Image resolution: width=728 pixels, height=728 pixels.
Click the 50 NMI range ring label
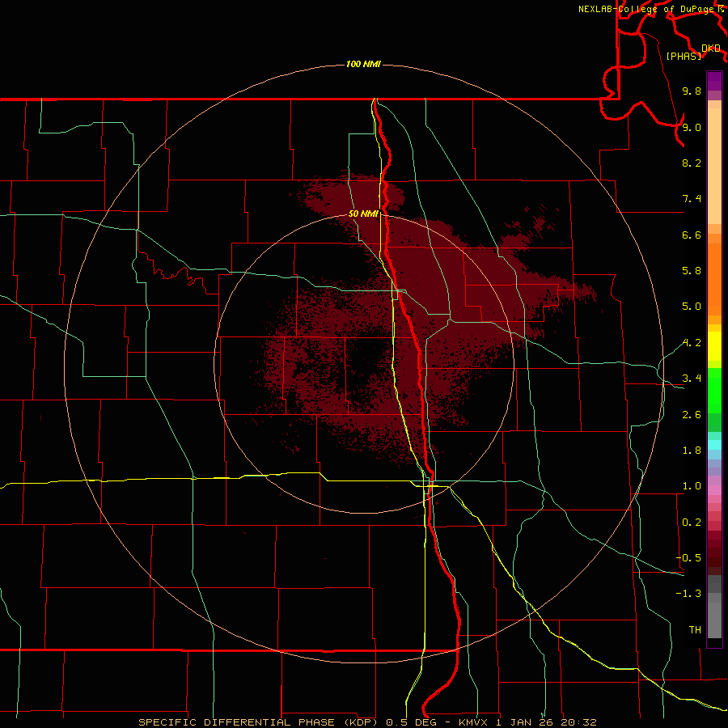coord(363,214)
